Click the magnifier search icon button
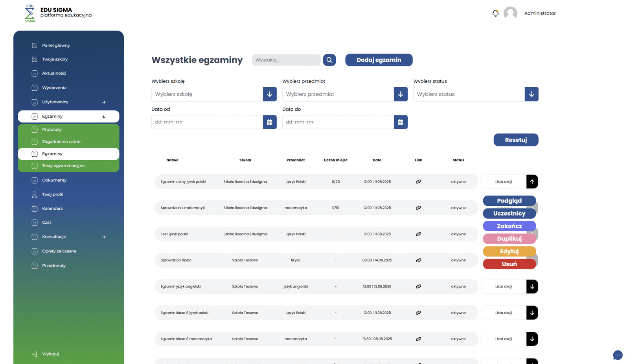This screenshot has height=364, width=629. (x=329, y=60)
